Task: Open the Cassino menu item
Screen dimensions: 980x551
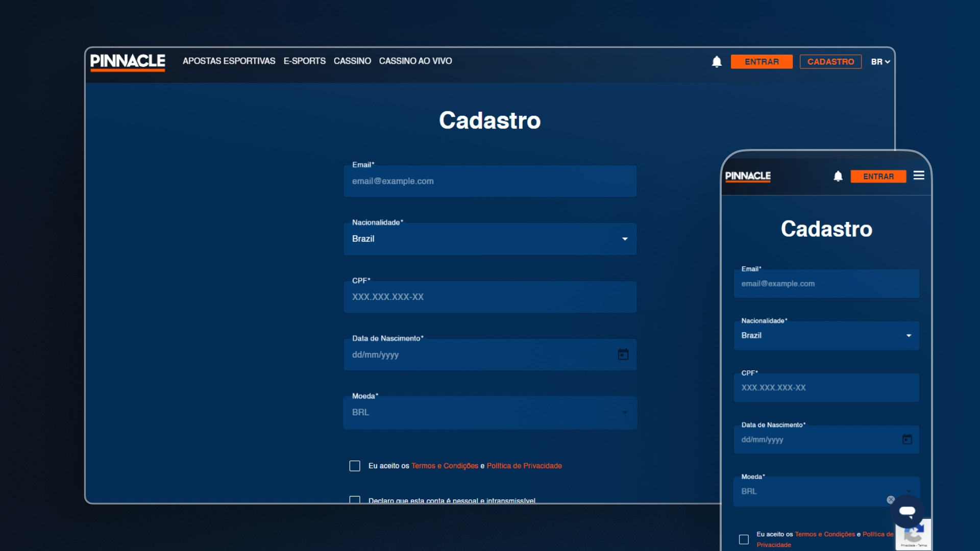Action: (352, 61)
